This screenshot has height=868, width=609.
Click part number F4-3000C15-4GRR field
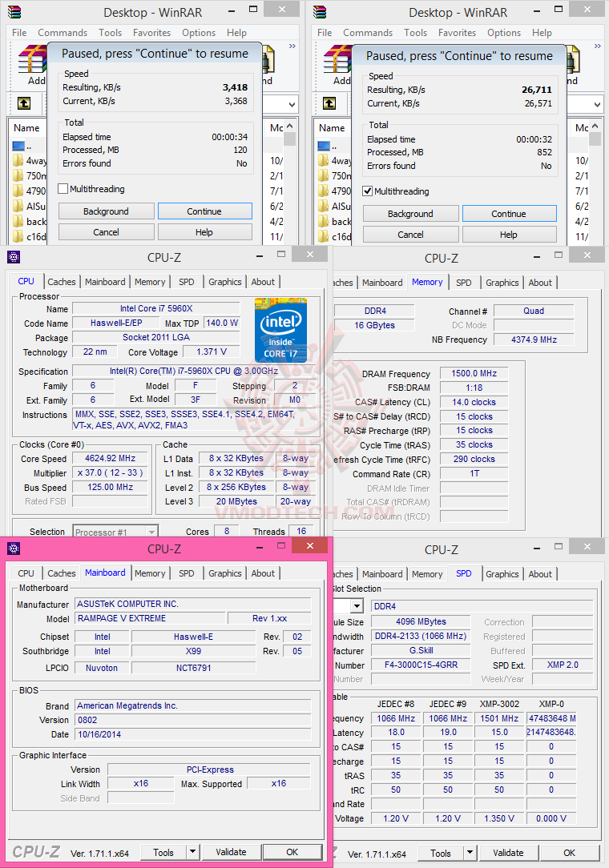(x=421, y=665)
